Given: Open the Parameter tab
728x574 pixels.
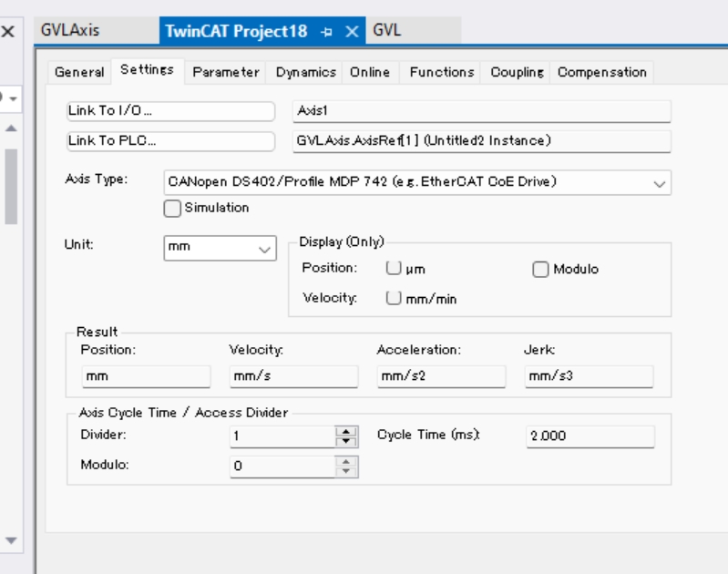Looking at the screenshot, I should [226, 73].
